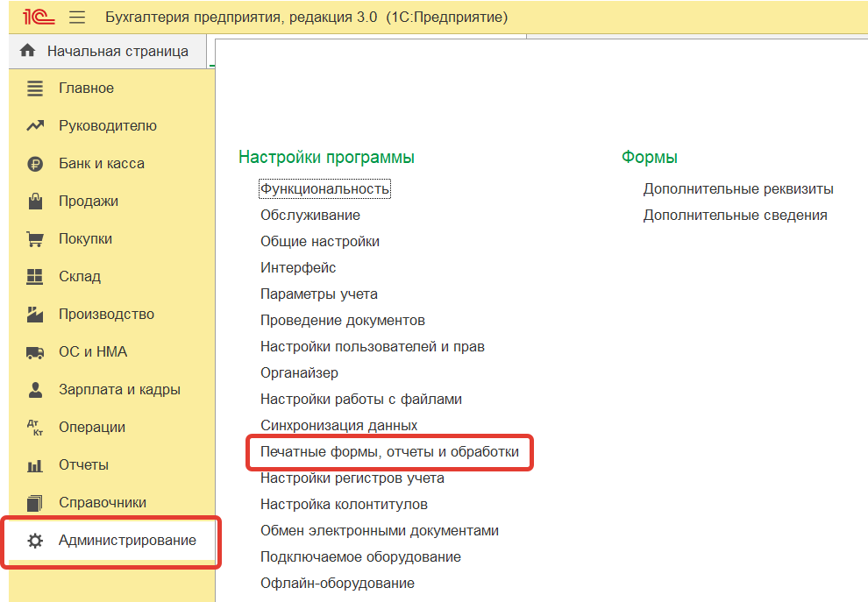Open Общие настройки link
The image size is (868, 602).
tap(320, 242)
